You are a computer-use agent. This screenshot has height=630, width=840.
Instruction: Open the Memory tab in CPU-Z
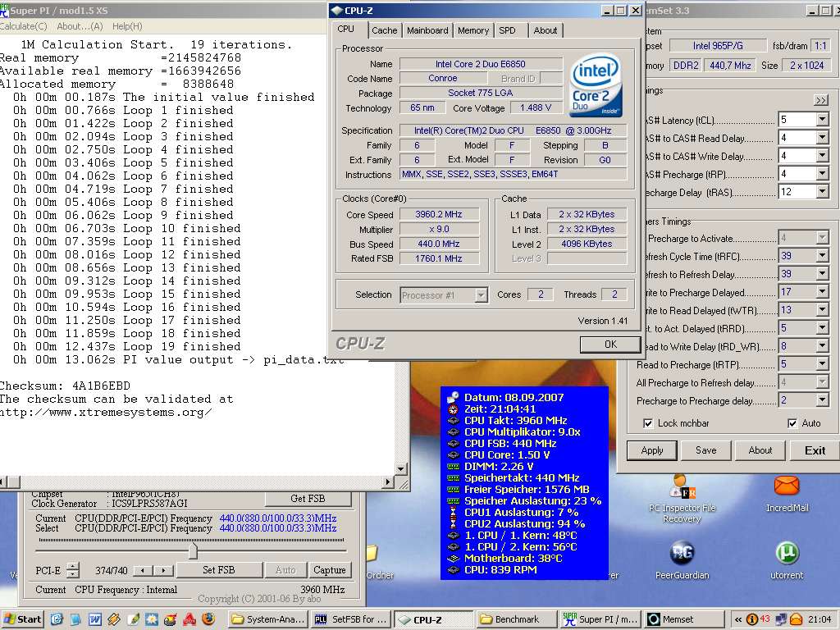(473, 30)
